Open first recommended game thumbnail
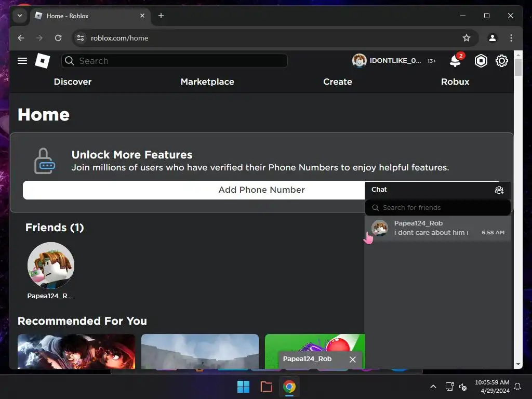Image resolution: width=532 pixels, height=399 pixels. click(76, 352)
